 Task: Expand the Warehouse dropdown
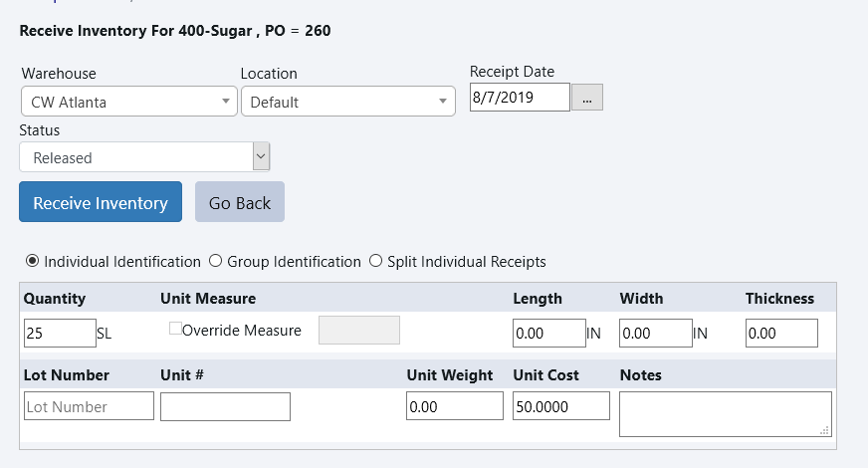[128, 102]
